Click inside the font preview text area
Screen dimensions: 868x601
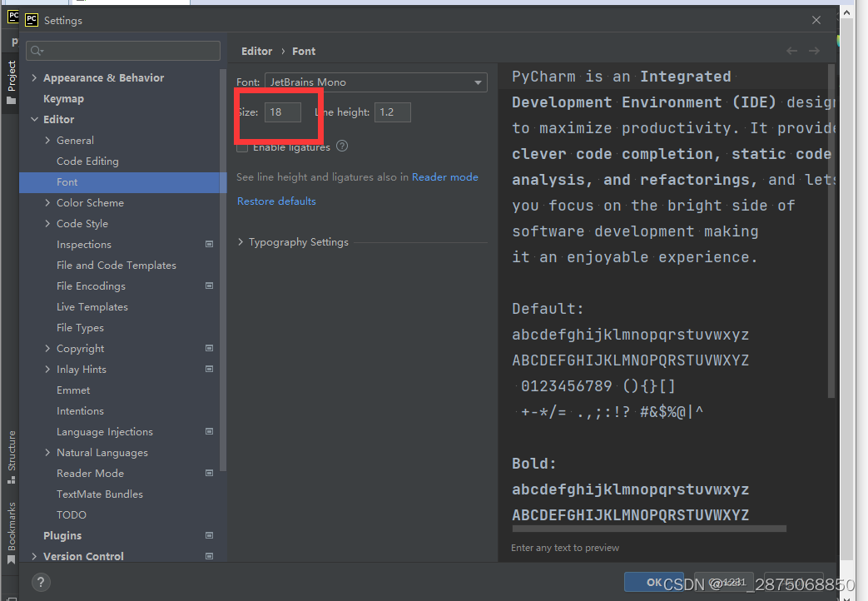[x=666, y=294]
